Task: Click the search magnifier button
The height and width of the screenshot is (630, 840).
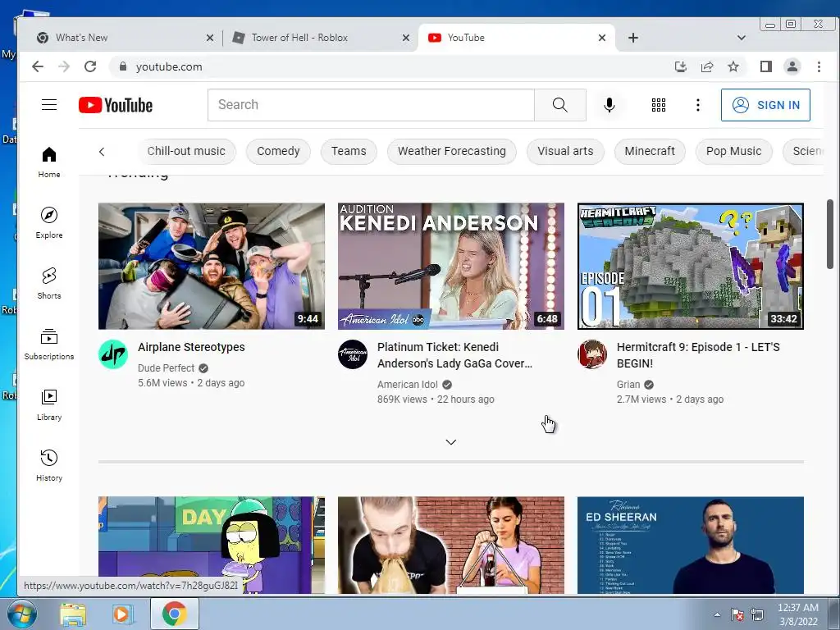Action: click(559, 105)
